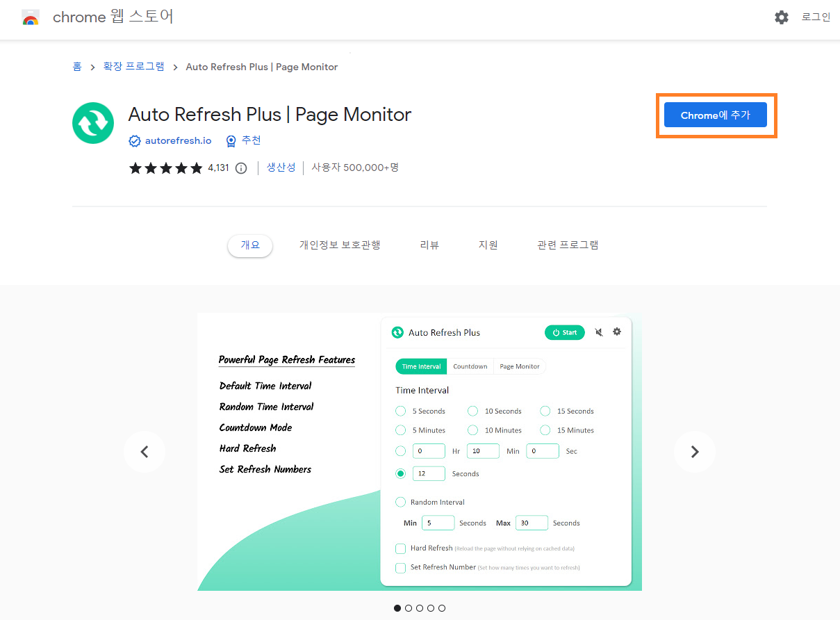Click the 사용자 500,000+명 user count text
The width and height of the screenshot is (840, 620).
(x=355, y=168)
